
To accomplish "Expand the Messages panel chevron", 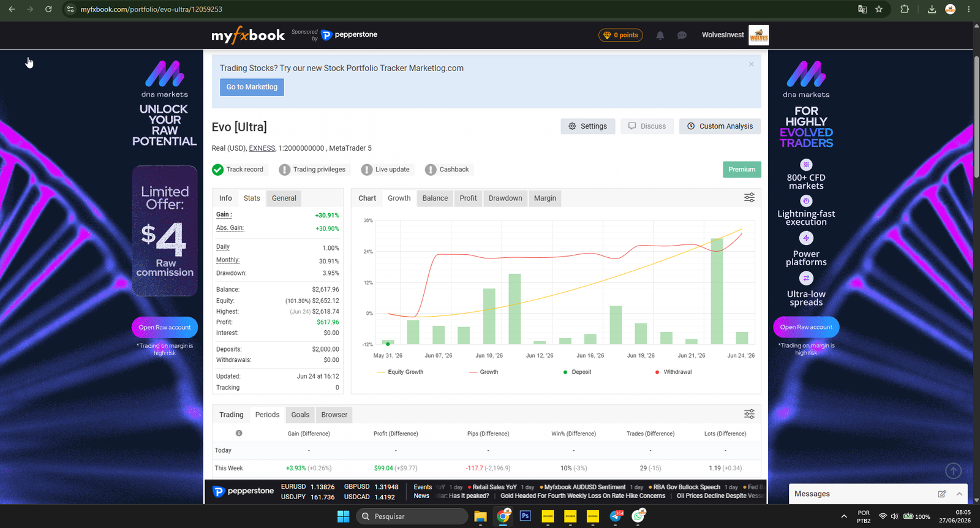I will [959, 494].
